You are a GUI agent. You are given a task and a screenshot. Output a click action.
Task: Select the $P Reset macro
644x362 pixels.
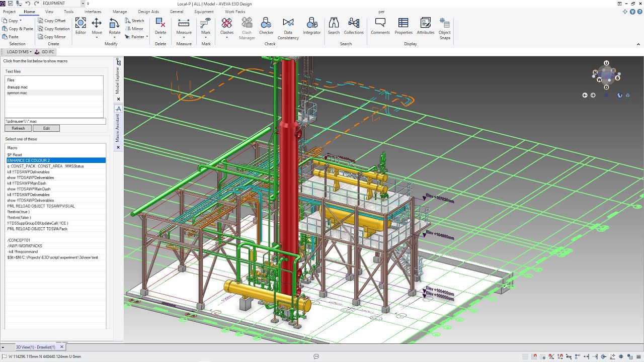click(56, 155)
